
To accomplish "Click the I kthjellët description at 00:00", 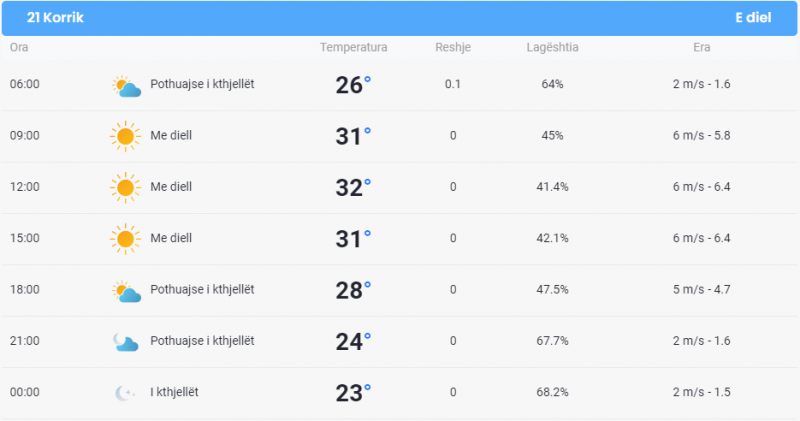I will [174, 392].
